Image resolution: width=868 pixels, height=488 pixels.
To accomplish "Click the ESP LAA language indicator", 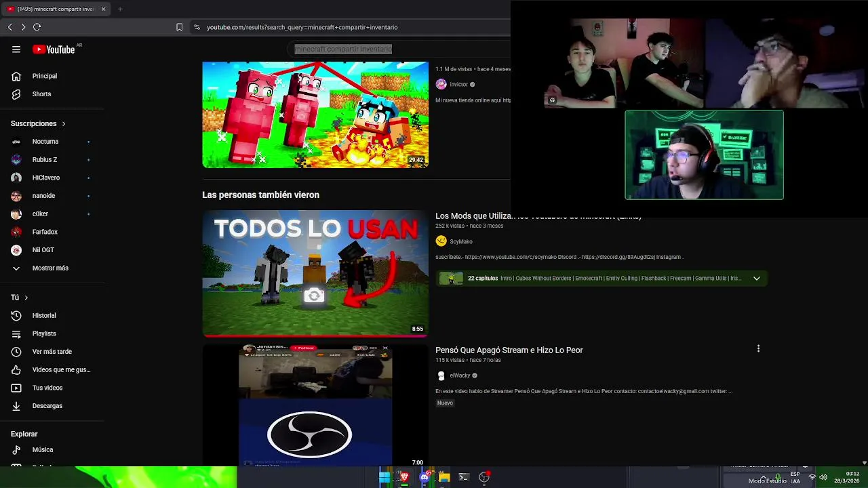I will (x=795, y=477).
